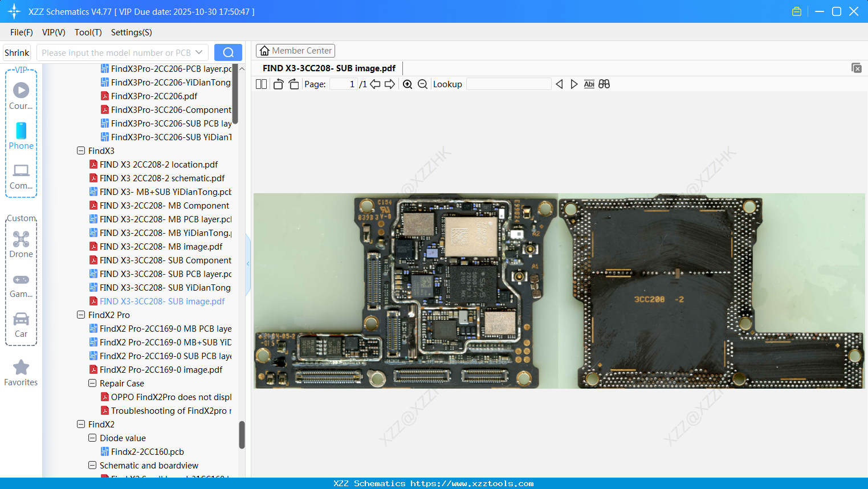Find previous lookup result
Viewport: 868px width, 489px height.
tap(559, 84)
